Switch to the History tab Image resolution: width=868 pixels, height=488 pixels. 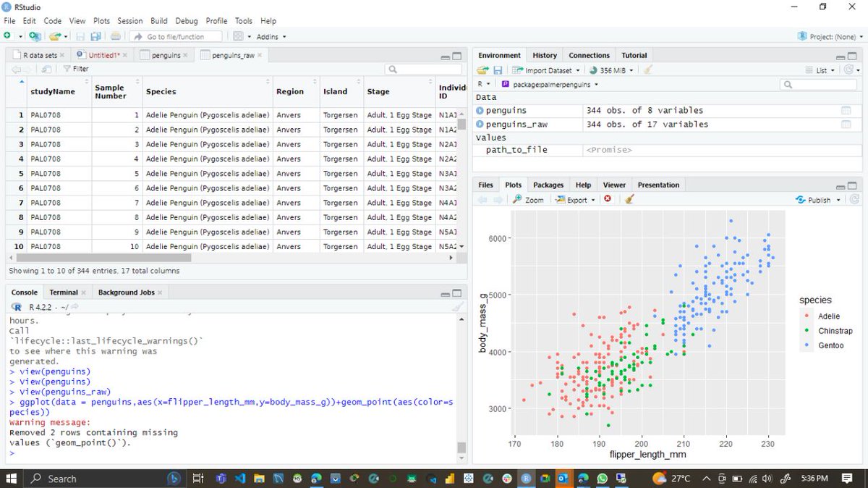click(x=544, y=55)
